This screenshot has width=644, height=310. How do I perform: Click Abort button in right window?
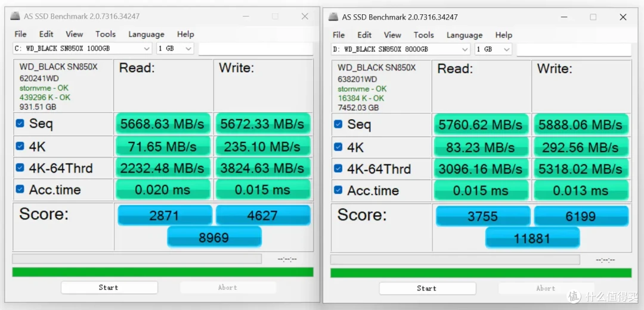click(546, 288)
